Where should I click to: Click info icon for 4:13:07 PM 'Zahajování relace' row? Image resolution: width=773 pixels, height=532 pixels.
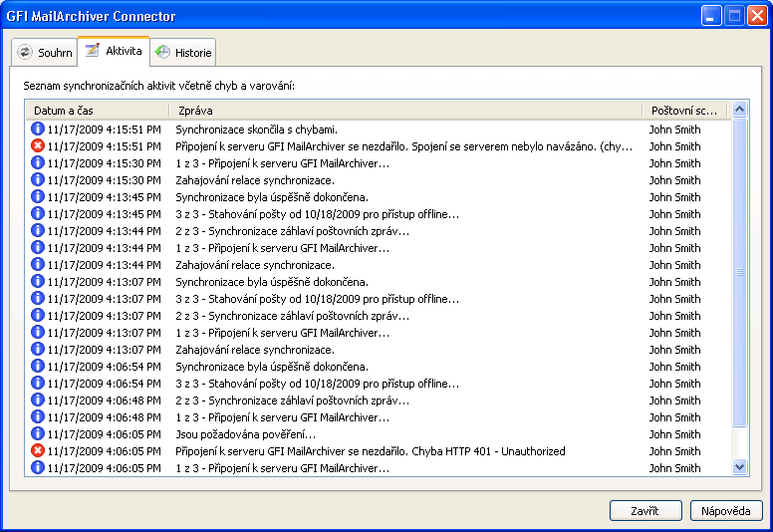(x=38, y=349)
